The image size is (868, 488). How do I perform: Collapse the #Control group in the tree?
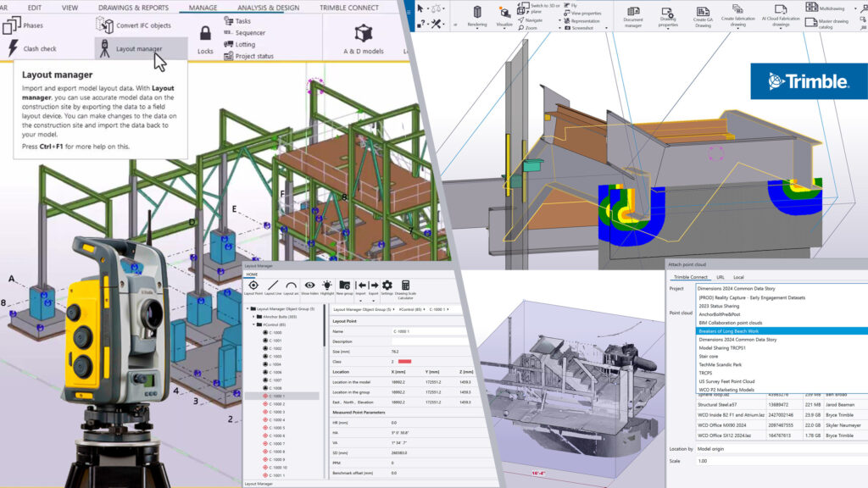(x=252, y=324)
